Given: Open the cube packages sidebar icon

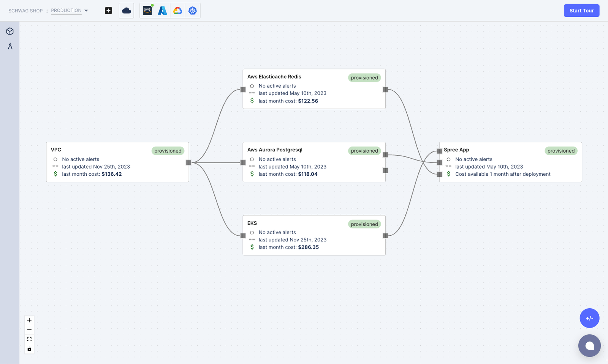Looking at the screenshot, I should coord(10,32).
